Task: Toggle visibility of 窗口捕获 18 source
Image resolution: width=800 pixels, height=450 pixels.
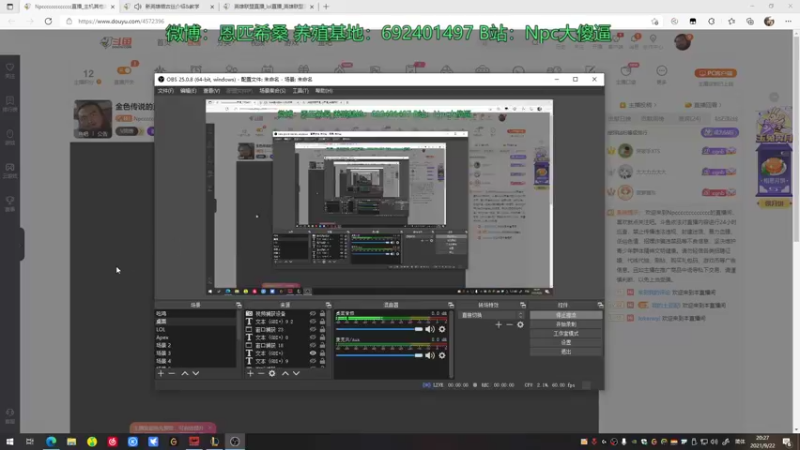Action: pos(313,345)
